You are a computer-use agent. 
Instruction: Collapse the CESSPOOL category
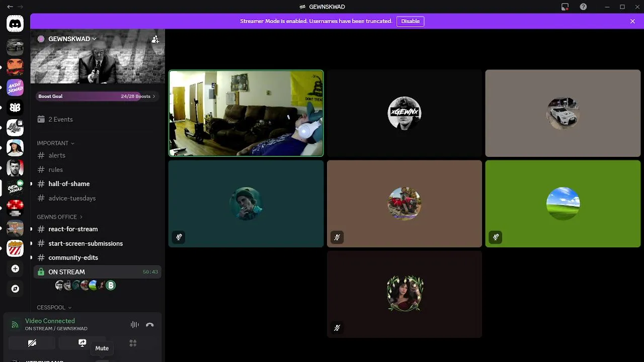coord(54,307)
